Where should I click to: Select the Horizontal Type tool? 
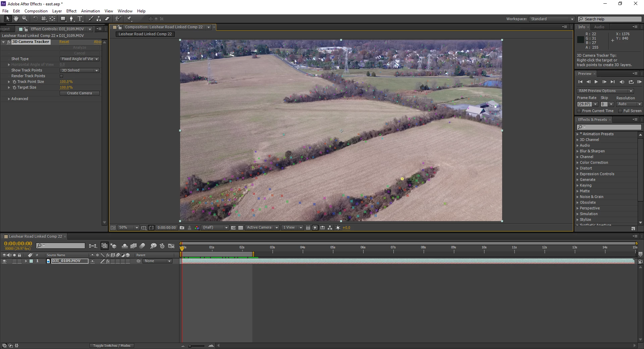coord(80,19)
